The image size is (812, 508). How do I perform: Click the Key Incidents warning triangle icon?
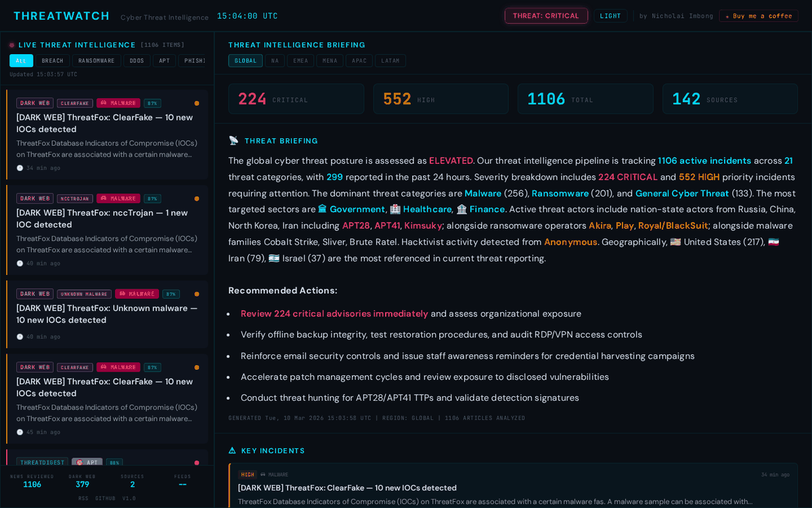pos(232,450)
